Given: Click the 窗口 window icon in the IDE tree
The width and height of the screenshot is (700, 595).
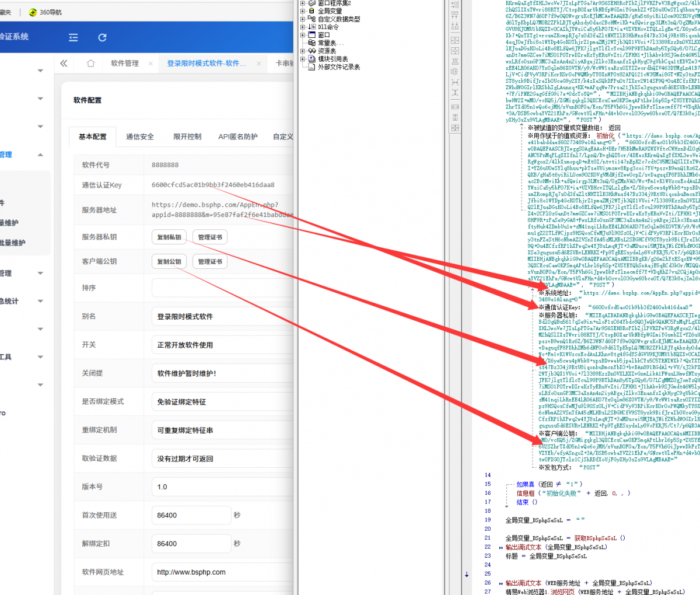Looking at the screenshot, I should pyautogui.click(x=311, y=35).
